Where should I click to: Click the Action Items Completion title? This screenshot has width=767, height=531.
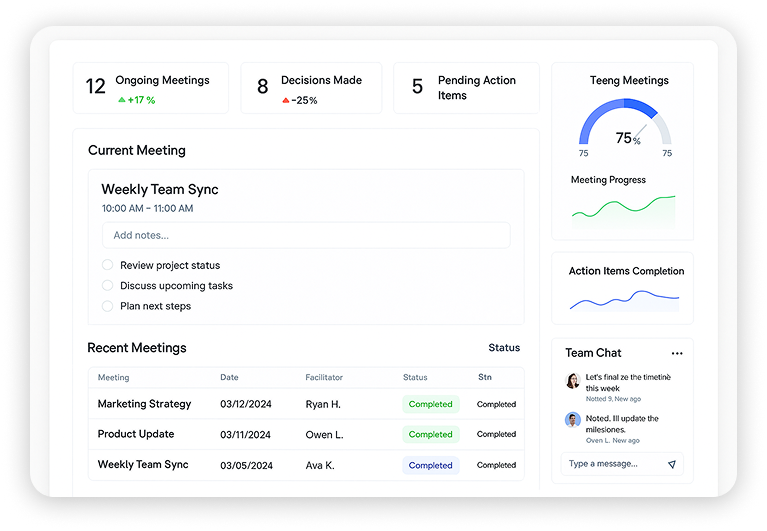click(x=626, y=271)
